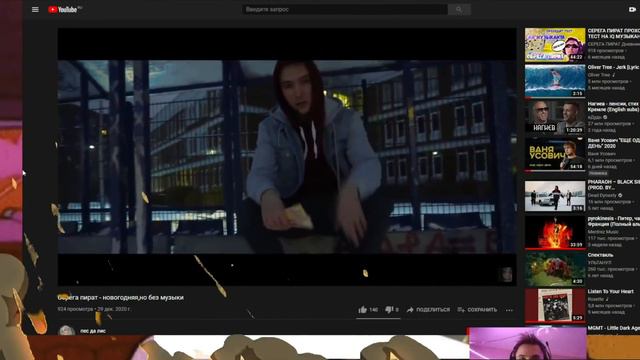This screenshot has height=360, width=640.
Task: Click the MGMT - Little Dark Age title
Action: [613, 328]
